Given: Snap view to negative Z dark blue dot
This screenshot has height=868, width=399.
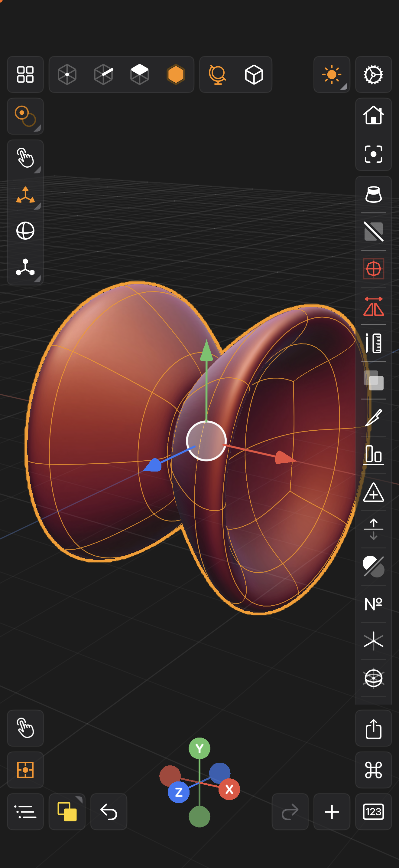Looking at the screenshot, I should 220,773.
